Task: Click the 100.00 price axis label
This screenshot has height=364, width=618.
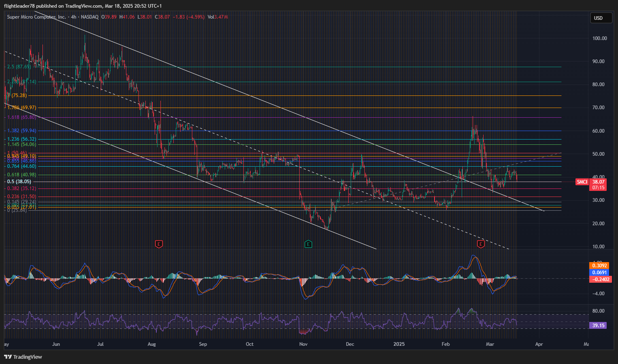Action: click(x=600, y=38)
